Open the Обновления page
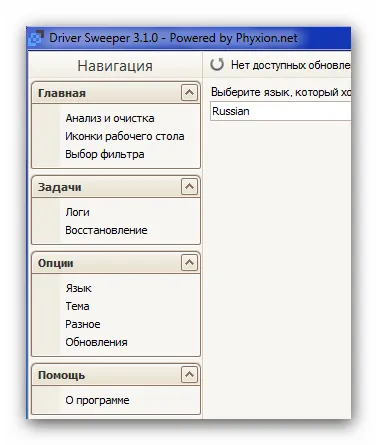377x445 pixels. tap(96, 342)
